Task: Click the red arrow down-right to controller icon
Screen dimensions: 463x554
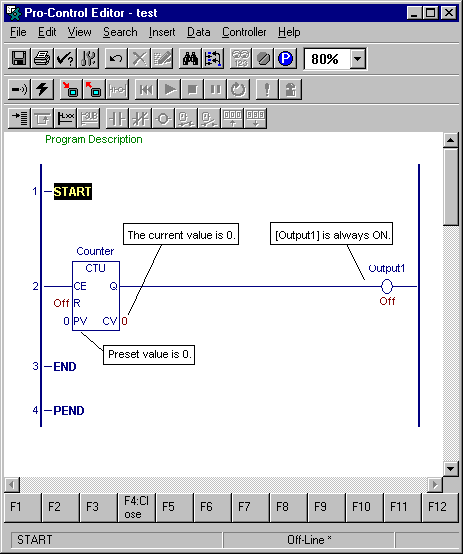Action: (71, 89)
